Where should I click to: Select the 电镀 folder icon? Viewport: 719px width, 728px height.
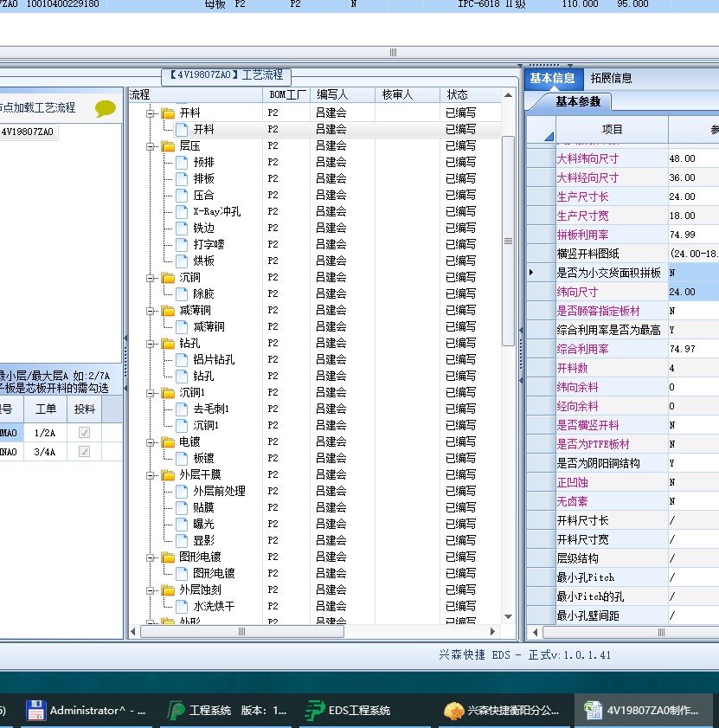point(168,441)
